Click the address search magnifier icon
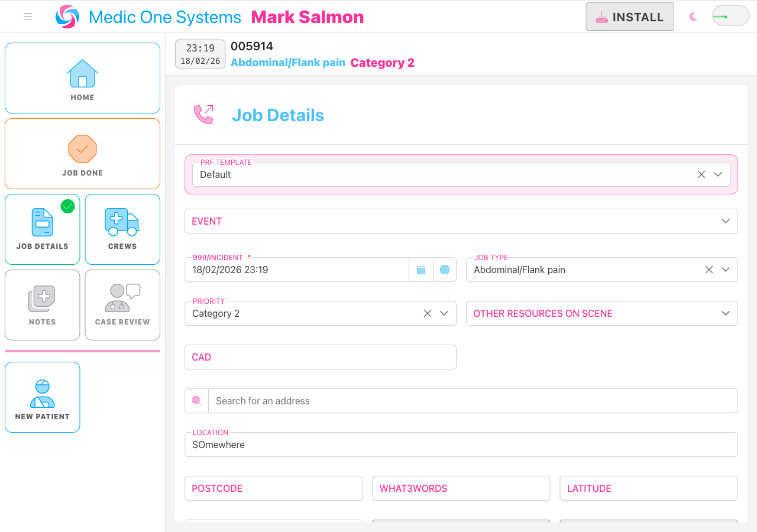 click(x=196, y=400)
